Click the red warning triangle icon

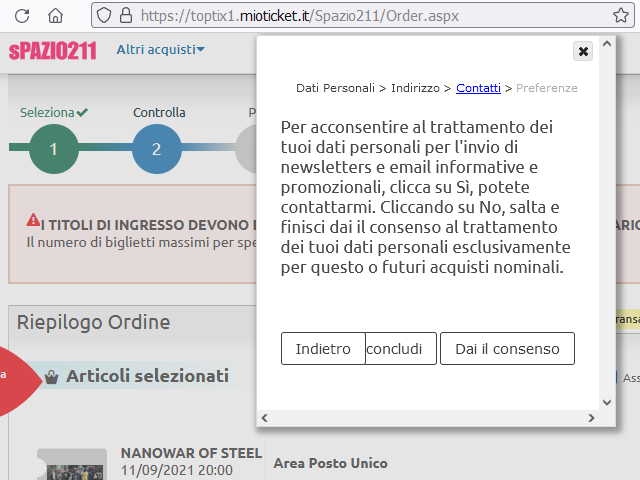tap(33, 220)
